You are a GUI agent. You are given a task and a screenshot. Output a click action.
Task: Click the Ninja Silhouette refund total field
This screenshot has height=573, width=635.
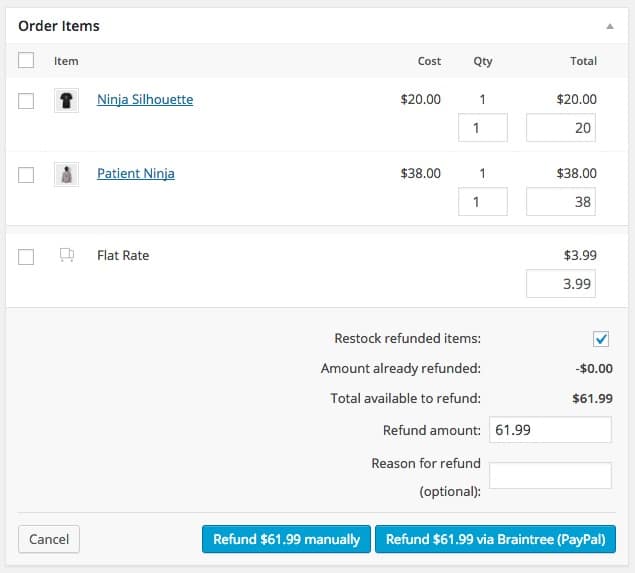click(561, 128)
